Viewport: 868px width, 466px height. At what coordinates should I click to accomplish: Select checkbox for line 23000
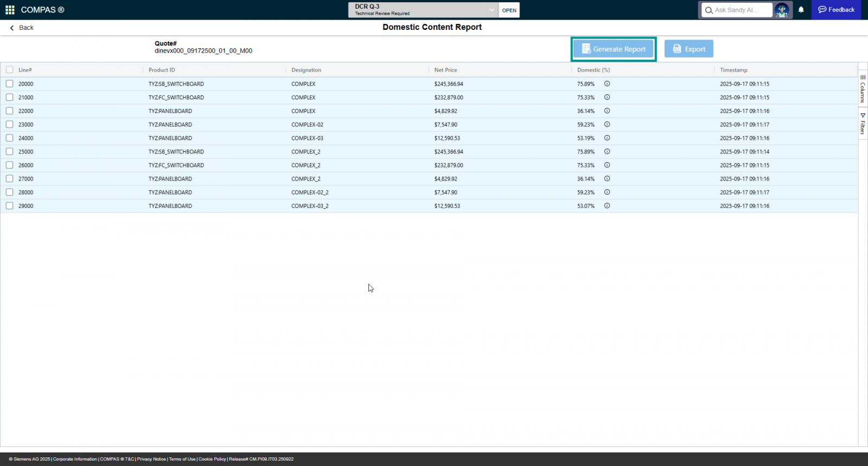coord(9,124)
